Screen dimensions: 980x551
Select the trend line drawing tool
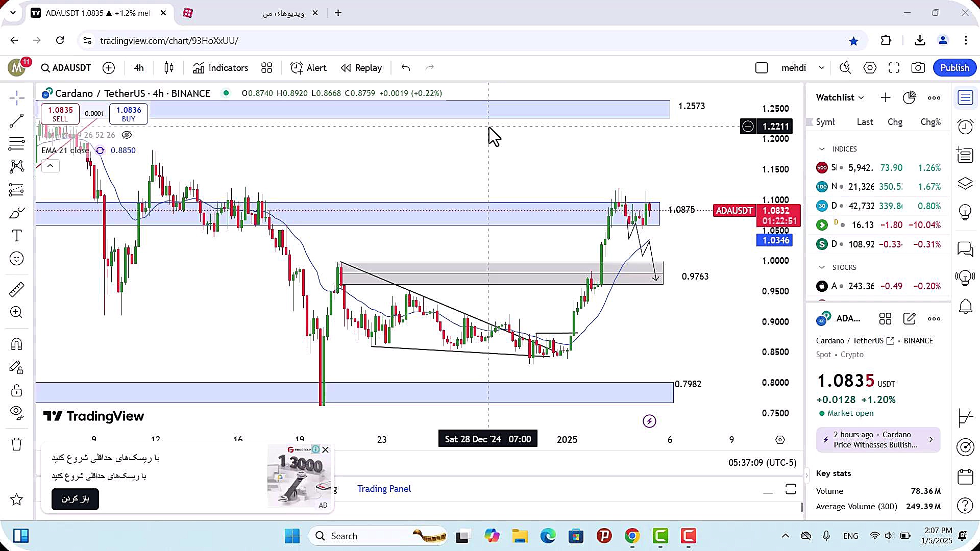pyautogui.click(x=17, y=121)
